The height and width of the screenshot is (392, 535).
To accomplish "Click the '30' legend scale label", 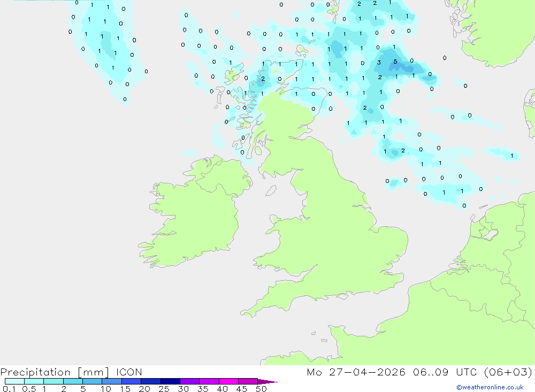I will pos(184,389).
